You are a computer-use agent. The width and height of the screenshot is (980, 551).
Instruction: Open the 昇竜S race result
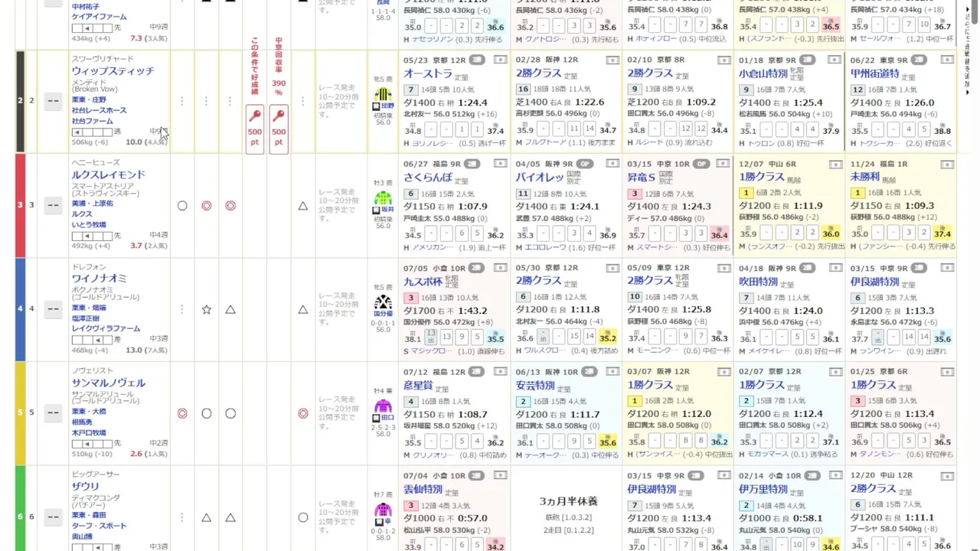(x=642, y=178)
